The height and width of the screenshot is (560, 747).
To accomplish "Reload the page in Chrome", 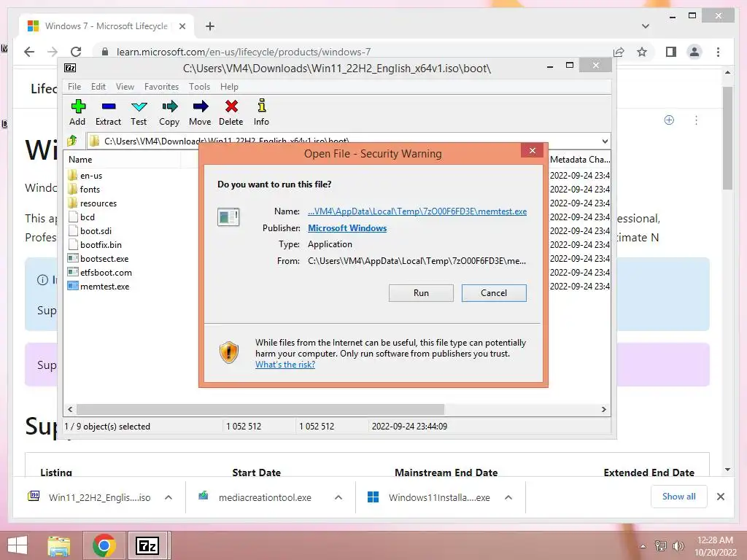I will point(76,52).
